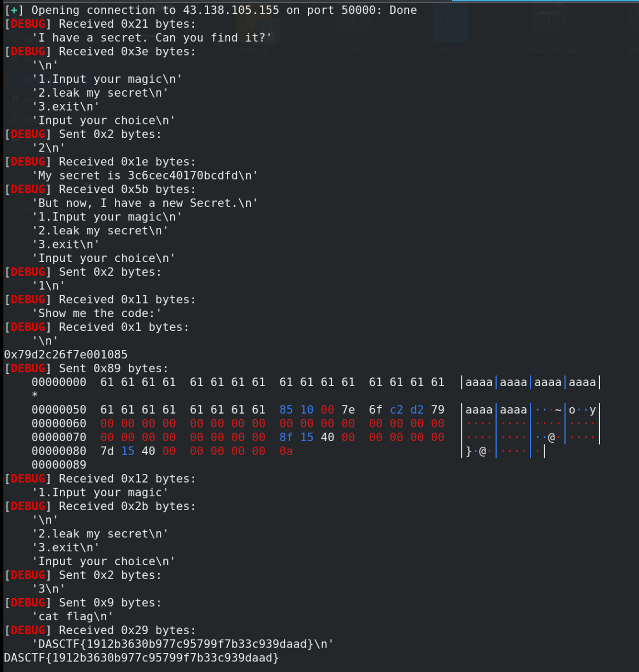Click the 'Received 0x29 bytes:' debug line

click(127, 630)
